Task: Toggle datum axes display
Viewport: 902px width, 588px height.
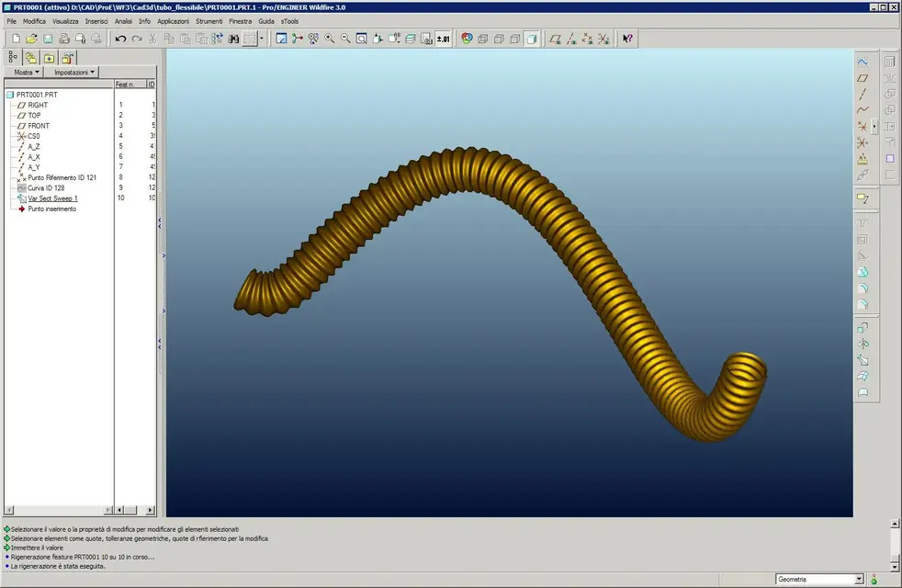Action: 570,39
